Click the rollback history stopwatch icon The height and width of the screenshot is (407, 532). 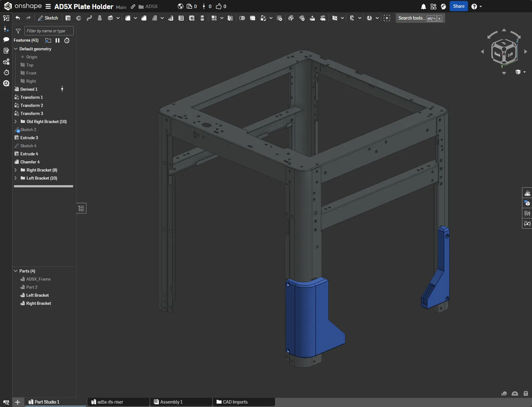point(67,40)
